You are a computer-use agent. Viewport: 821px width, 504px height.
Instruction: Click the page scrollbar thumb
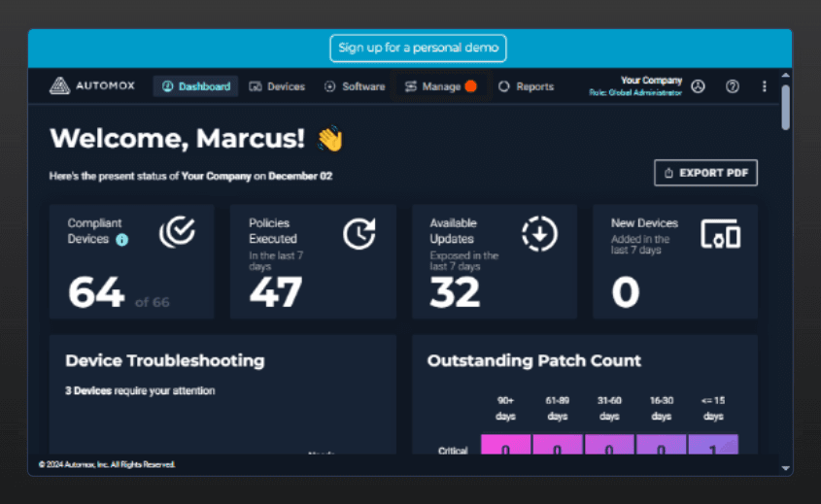click(x=785, y=107)
